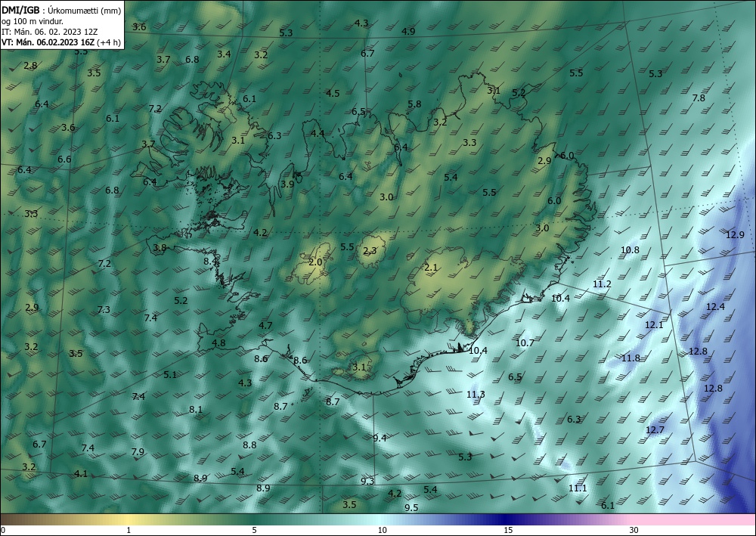Image resolution: width=756 pixels, height=536 pixels.
Task: Click the map value 12.1
Action: click(654, 325)
